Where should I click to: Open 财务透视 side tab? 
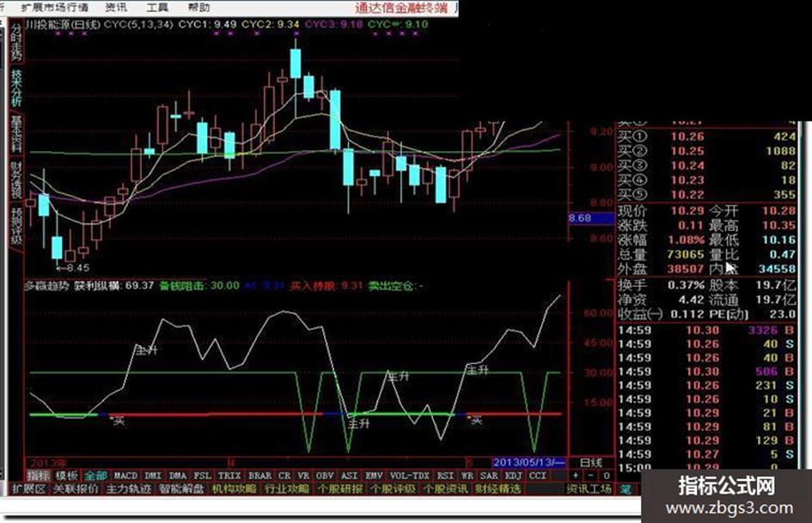point(16,180)
